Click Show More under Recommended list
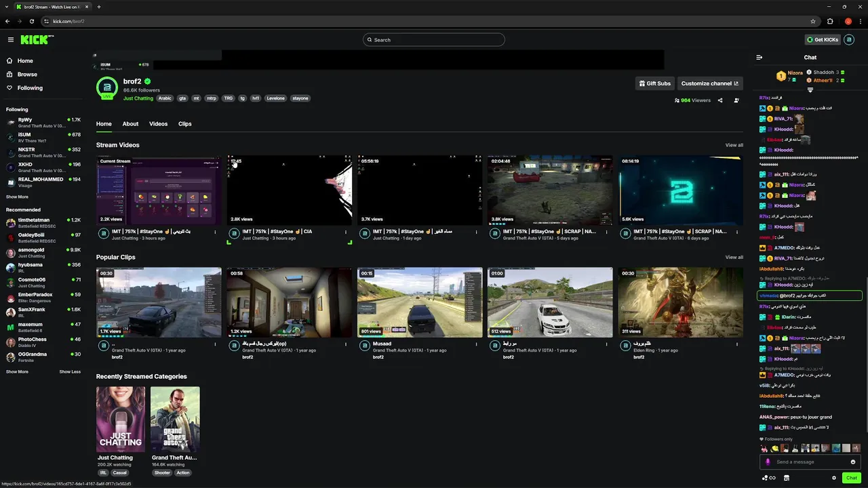 [x=17, y=371]
